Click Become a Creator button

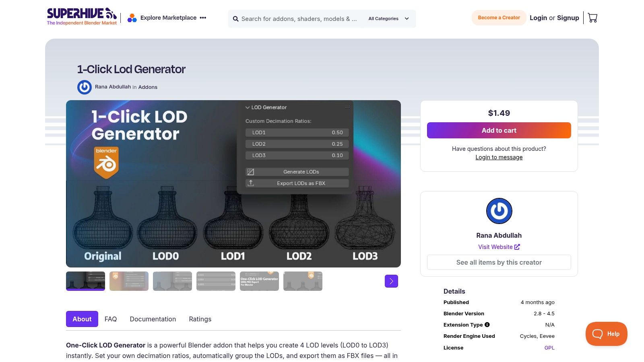point(499,18)
